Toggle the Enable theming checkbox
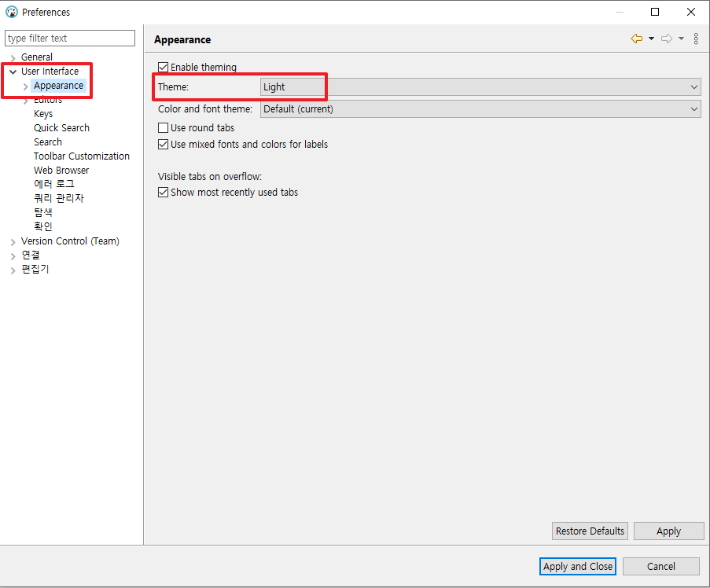 (x=163, y=68)
